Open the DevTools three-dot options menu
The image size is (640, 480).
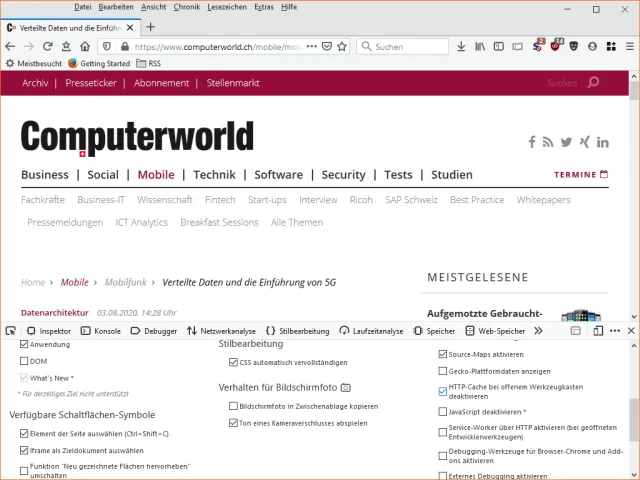[x=614, y=330]
